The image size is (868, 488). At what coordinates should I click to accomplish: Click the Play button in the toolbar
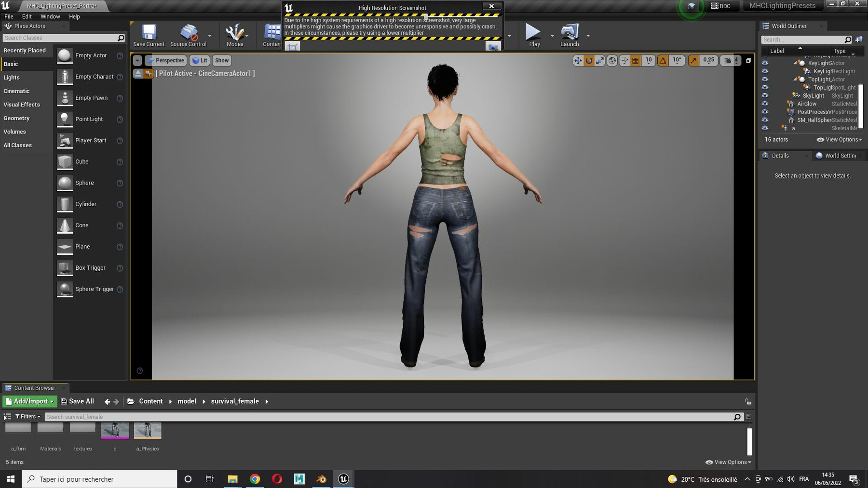534,35
